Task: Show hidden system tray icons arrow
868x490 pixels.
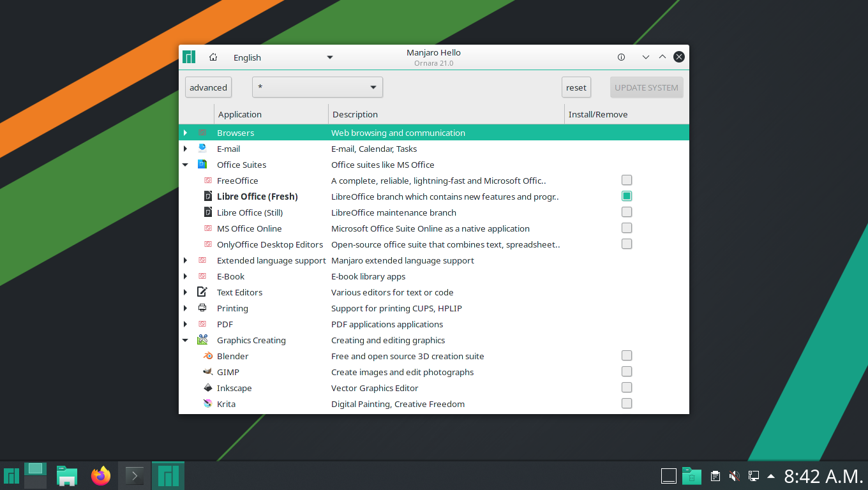Action: (x=771, y=476)
